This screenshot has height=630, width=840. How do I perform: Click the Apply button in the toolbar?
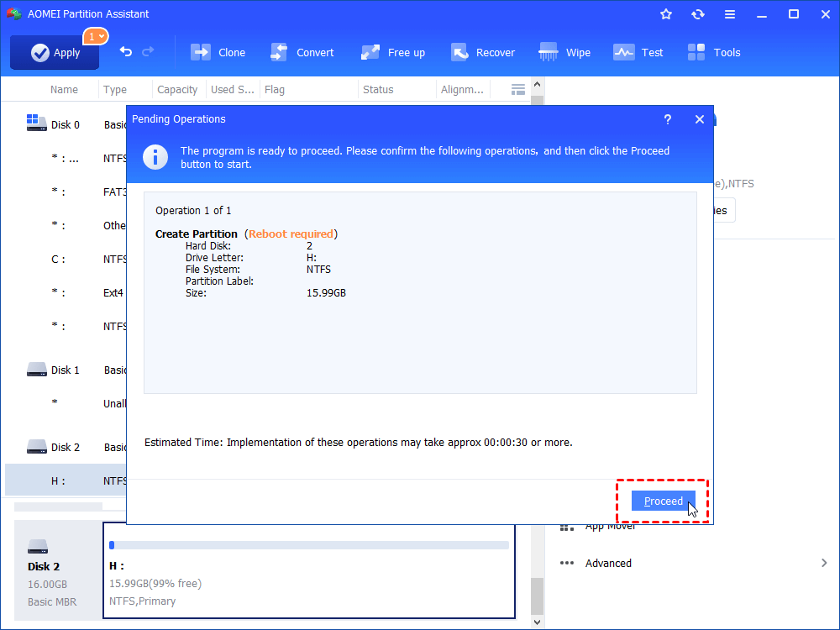pyautogui.click(x=55, y=52)
